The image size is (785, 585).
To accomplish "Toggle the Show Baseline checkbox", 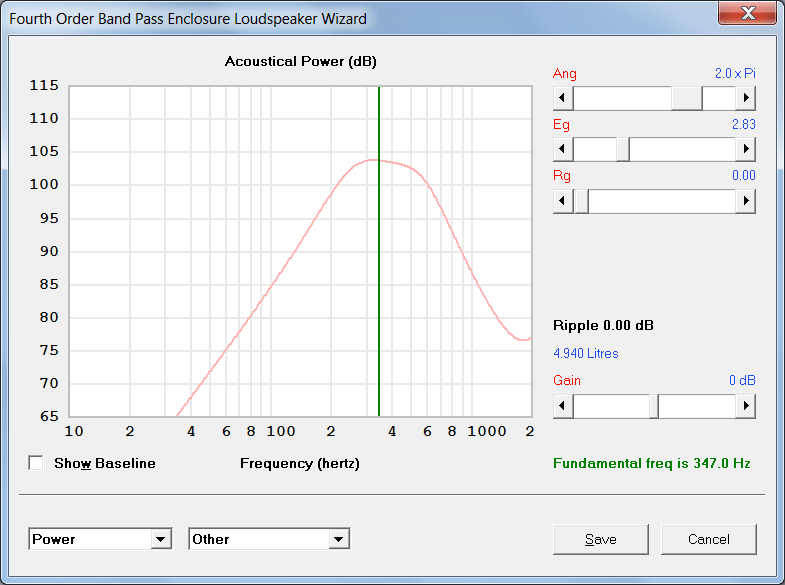I will pos(36,463).
